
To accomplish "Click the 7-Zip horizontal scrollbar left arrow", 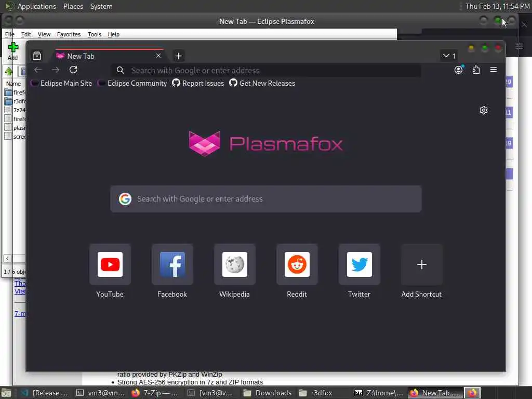I will [x=7, y=259].
